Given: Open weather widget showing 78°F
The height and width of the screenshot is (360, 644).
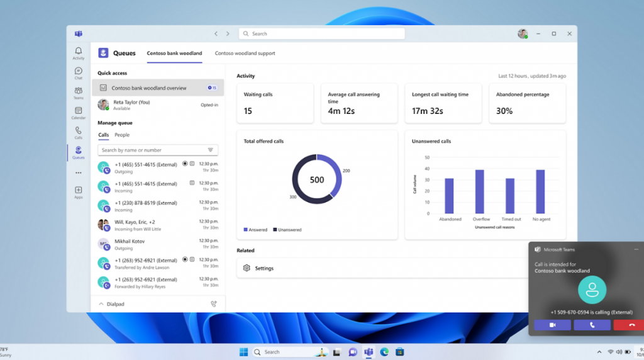Looking at the screenshot, I should (x=6, y=352).
